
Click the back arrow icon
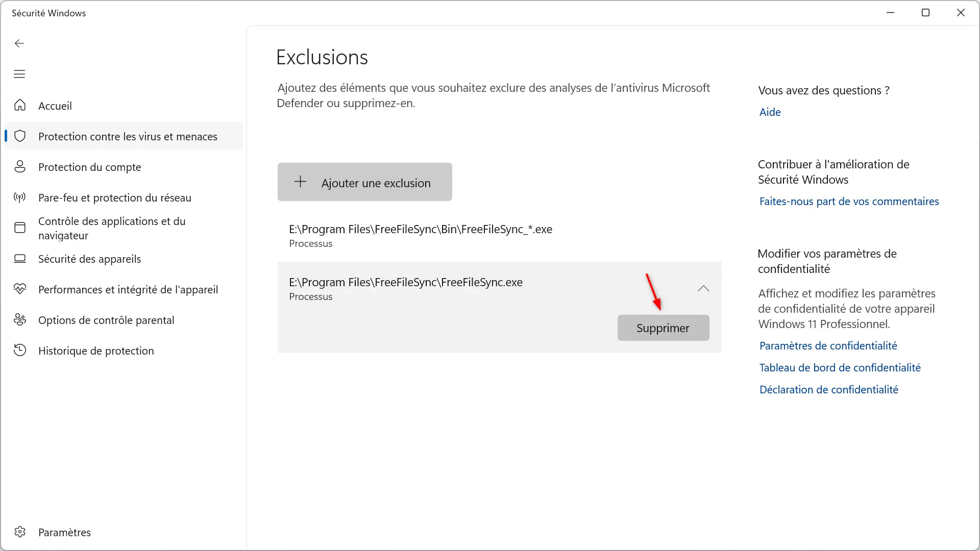pyautogui.click(x=19, y=43)
